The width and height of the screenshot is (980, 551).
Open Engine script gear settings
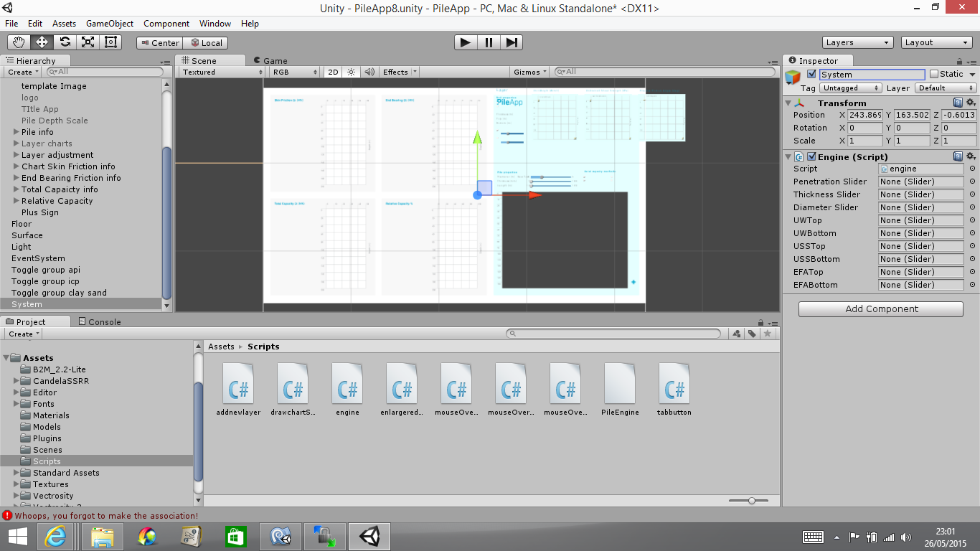click(x=971, y=156)
